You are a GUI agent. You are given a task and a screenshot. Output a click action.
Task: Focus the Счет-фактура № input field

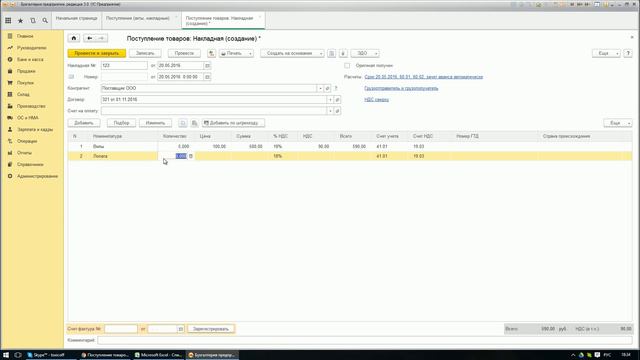click(121, 329)
